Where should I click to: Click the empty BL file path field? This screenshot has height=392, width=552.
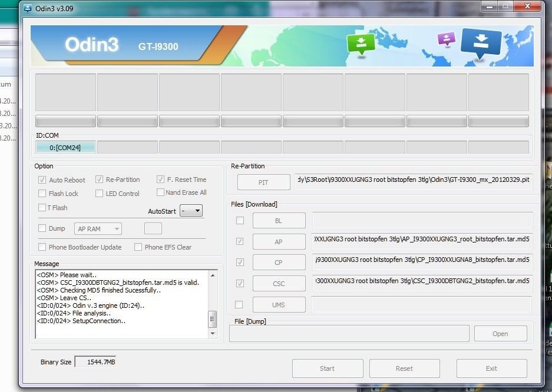[422, 221]
